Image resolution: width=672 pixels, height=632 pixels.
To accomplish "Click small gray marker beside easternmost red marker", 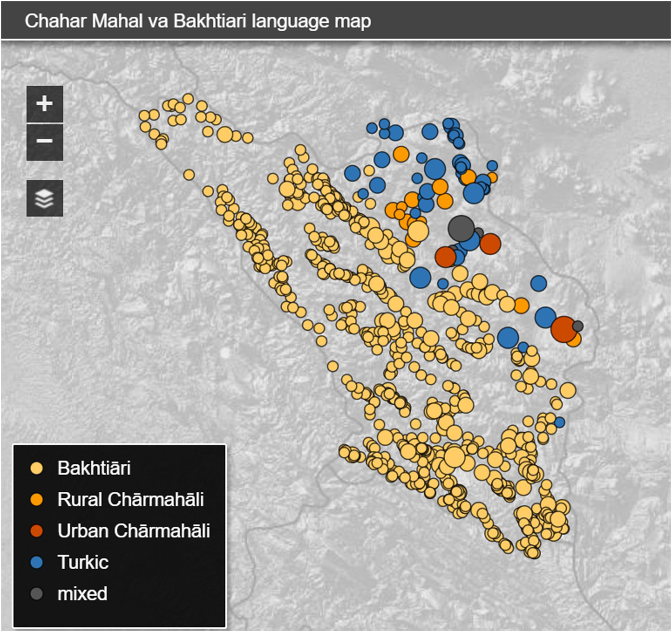I will pyautogui.click(x=578, y=326).
